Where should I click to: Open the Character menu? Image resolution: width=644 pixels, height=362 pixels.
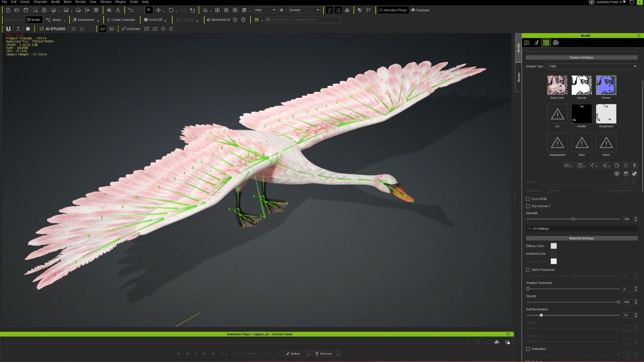coord(40,2)
